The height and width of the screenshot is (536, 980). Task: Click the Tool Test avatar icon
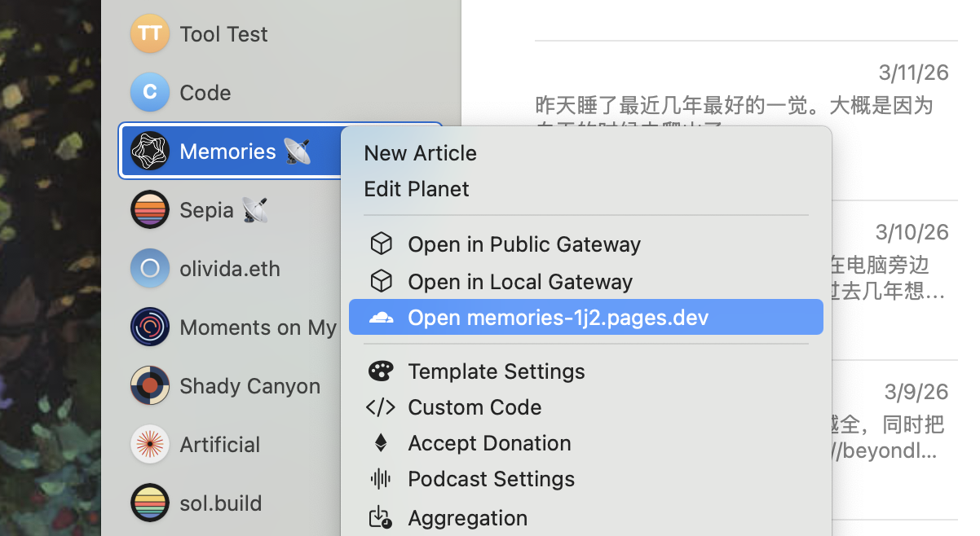(x=150, y=33)
